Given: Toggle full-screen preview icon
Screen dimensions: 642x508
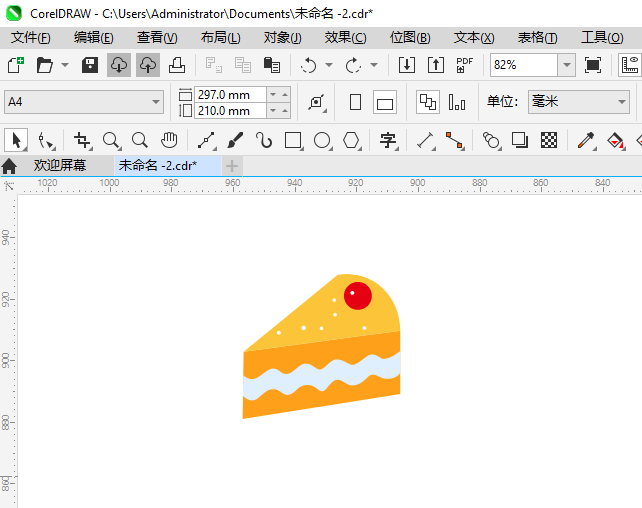Looking at the screenshot, I should pyautogui.click(x=593, y=65).
